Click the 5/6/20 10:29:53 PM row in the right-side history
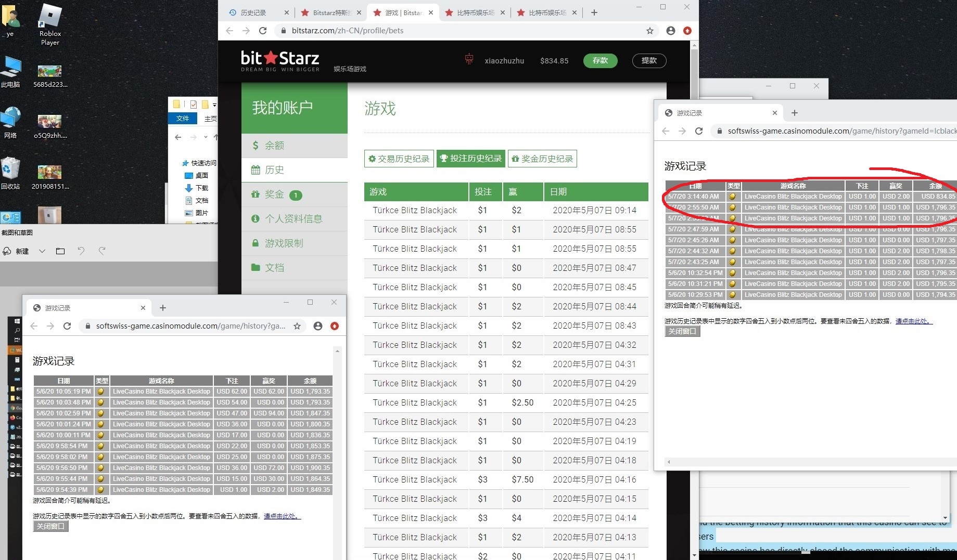 coord(811,295)
